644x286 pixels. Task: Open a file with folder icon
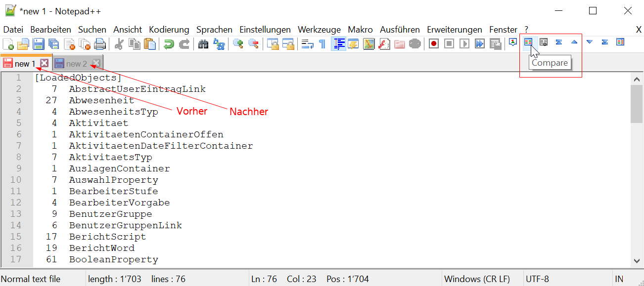[x=23, y=44]
